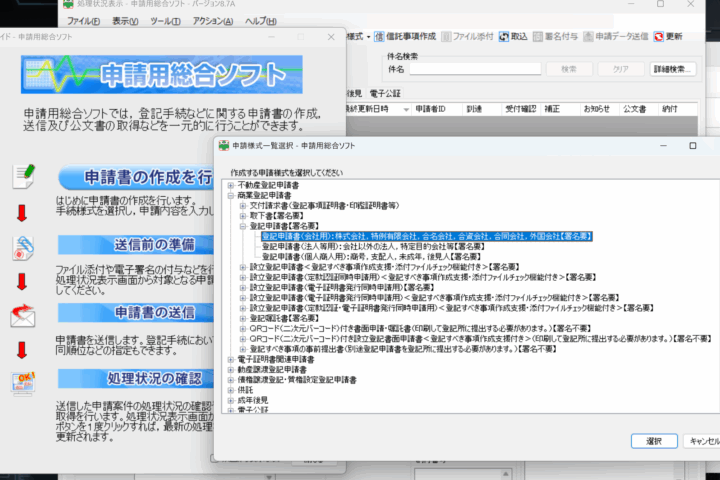Collapse the 登記申請書【署名要】 tree node
The image size is (720, 480).
coord(243,226)
